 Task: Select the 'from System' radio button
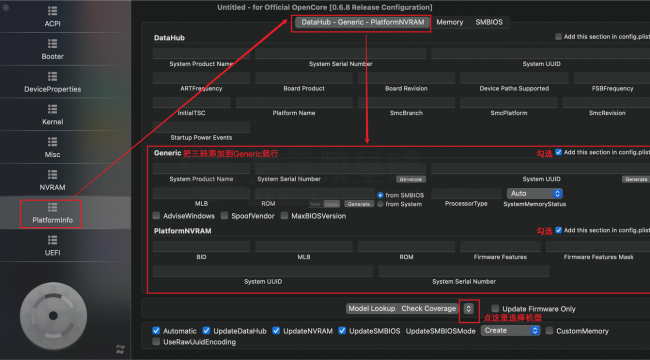click(x=380, y=204)
